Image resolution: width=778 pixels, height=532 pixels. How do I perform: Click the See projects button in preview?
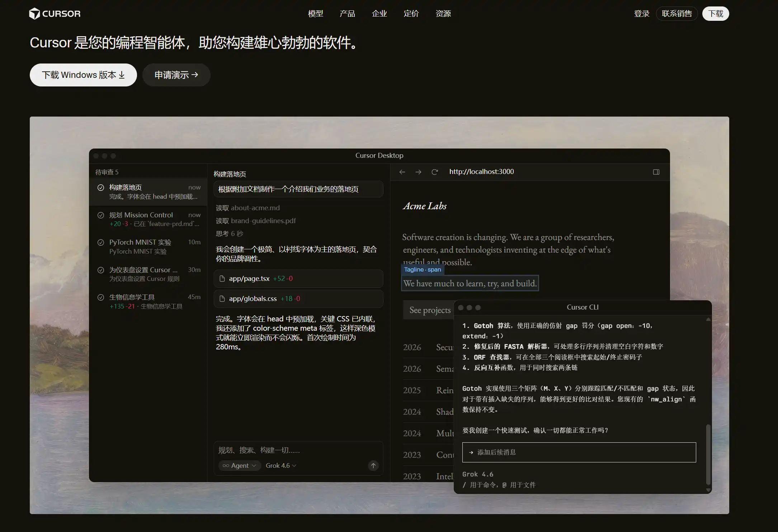[x=429, y=310]
